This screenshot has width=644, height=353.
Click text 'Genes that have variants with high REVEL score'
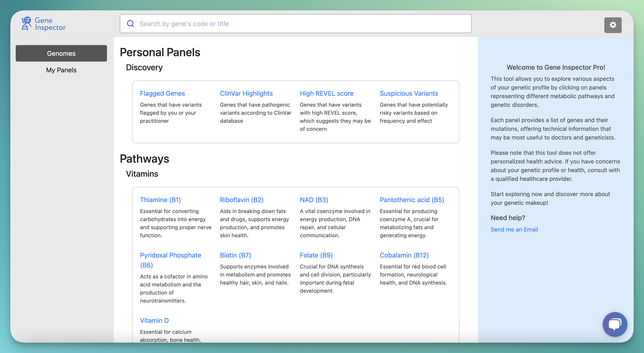click(x=335, y=117)
